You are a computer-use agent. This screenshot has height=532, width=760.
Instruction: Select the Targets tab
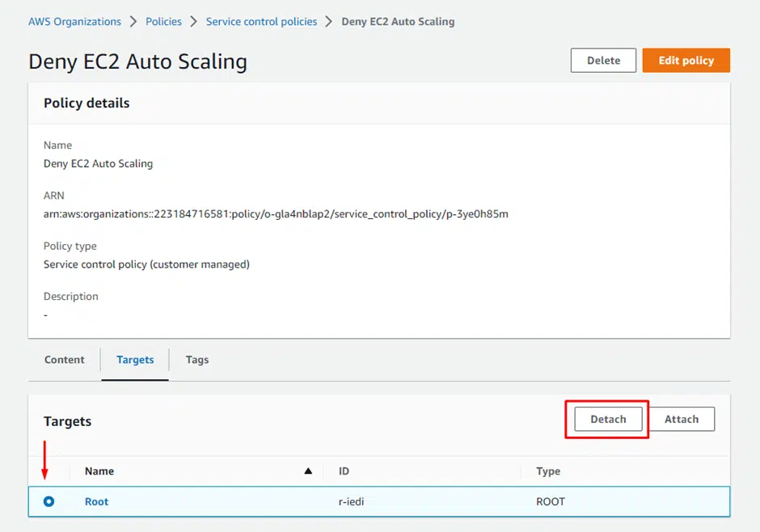135,360
